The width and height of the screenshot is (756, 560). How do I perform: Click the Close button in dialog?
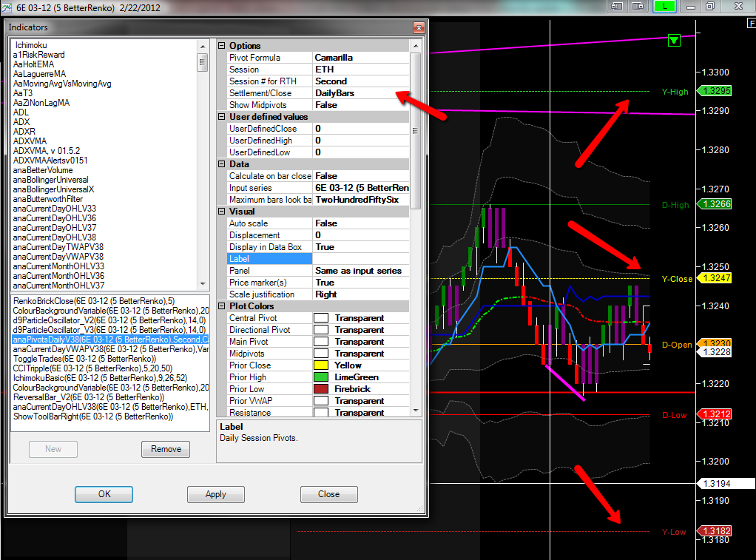329,494
